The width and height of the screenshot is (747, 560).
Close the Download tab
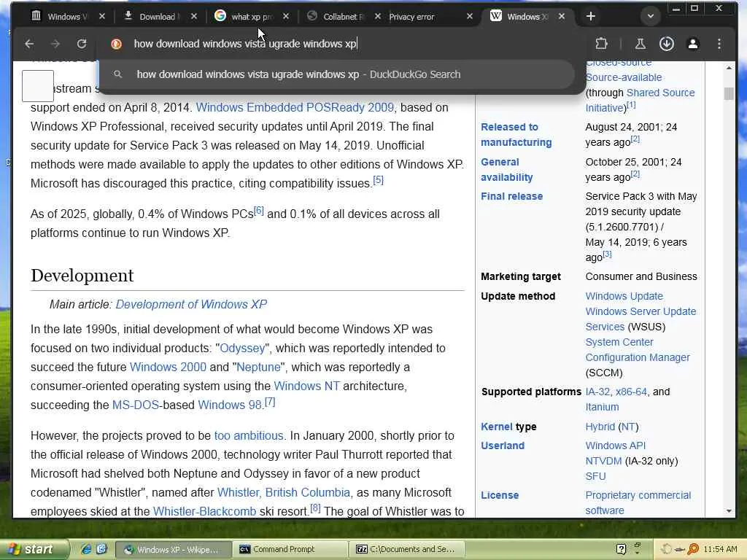pos(194,16)
